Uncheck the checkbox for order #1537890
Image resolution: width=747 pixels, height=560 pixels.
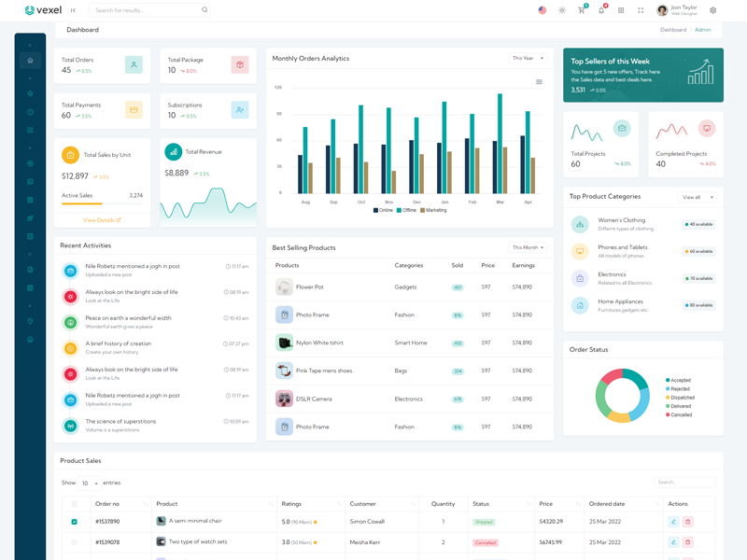[x=75, y=522]
